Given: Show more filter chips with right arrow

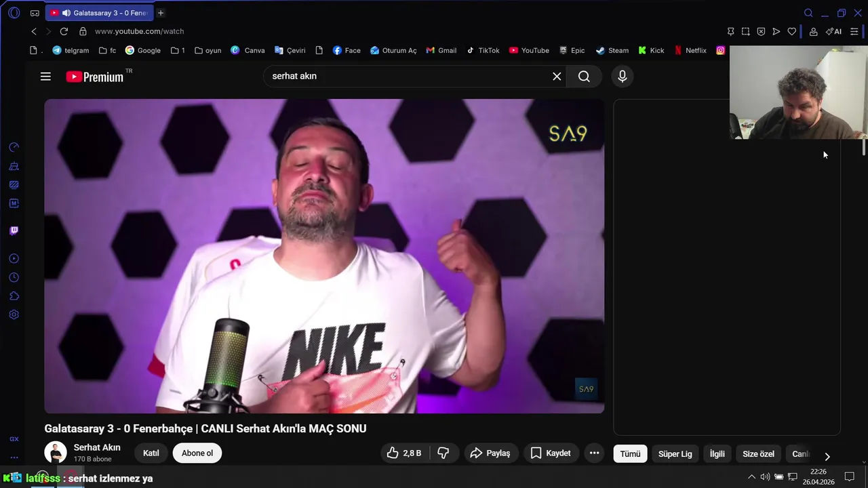Looking at the screenshot, I should [827, 456].
